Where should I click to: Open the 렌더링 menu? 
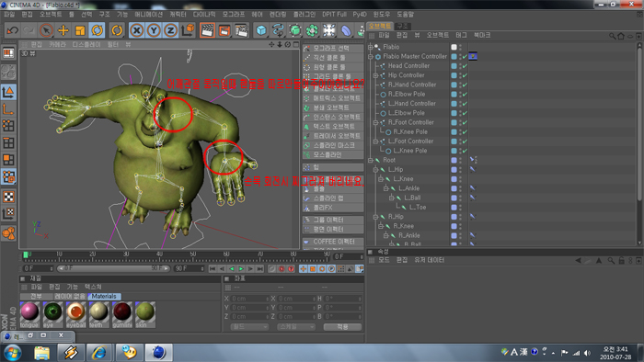pyautogui.click(x=278, y=15)
